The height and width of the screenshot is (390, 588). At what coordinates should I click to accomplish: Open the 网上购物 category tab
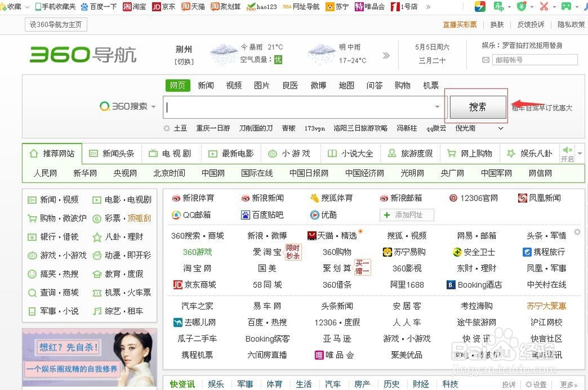(x=469, y=154)
